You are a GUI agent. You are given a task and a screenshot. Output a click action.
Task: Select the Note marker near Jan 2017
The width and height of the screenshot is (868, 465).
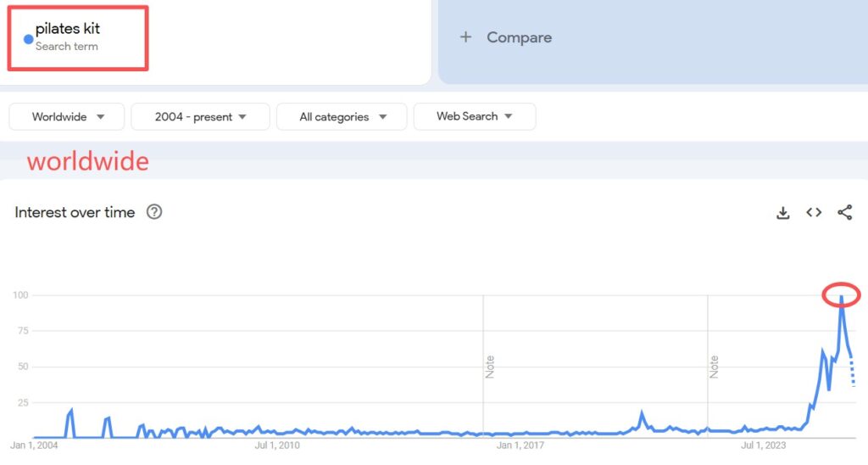(490, 367)
